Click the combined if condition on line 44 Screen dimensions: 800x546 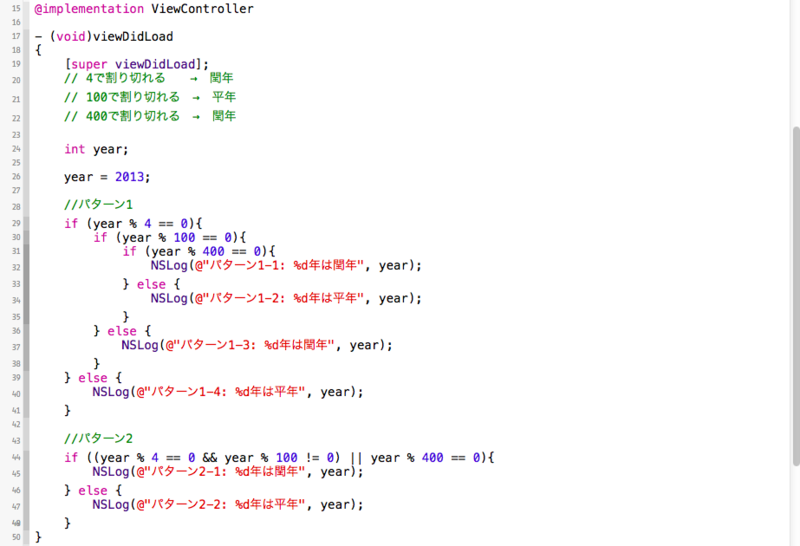[280, 458]
